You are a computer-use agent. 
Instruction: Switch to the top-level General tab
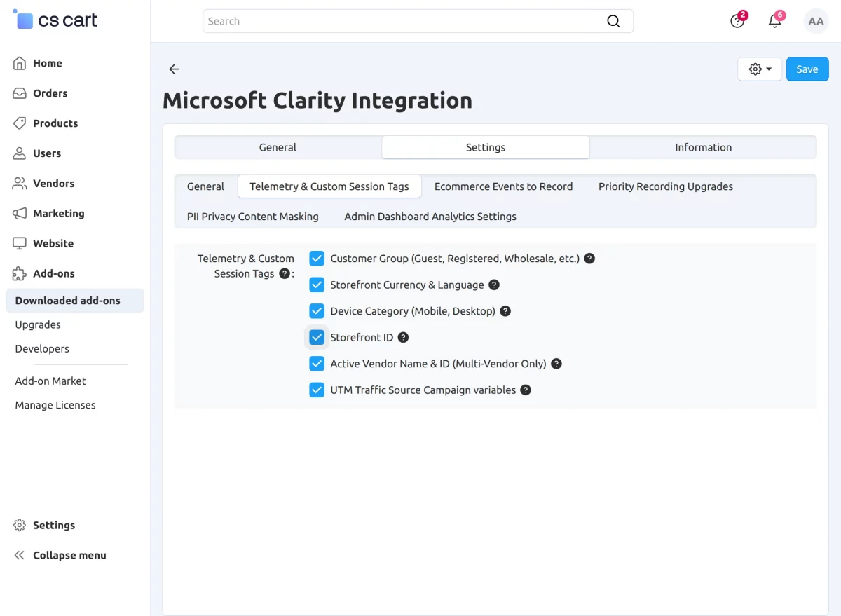pyautogui.click(x=278, y=147)
